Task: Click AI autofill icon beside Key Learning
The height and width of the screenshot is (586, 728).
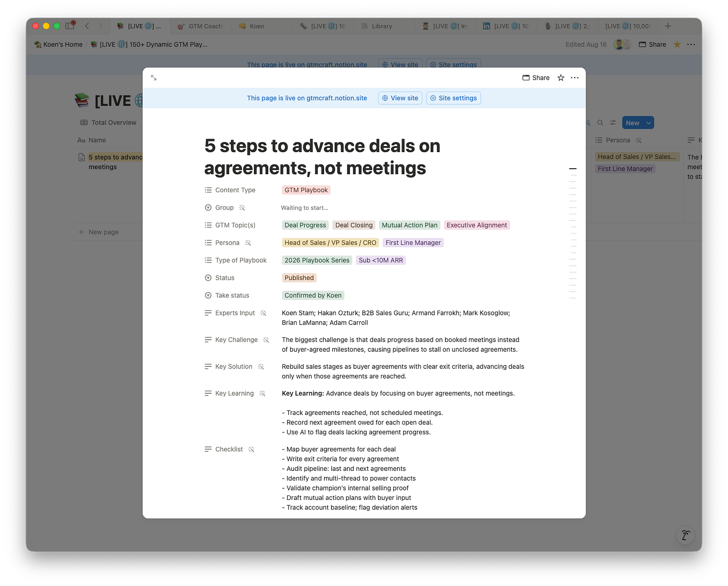Action: tap(262, 393)
